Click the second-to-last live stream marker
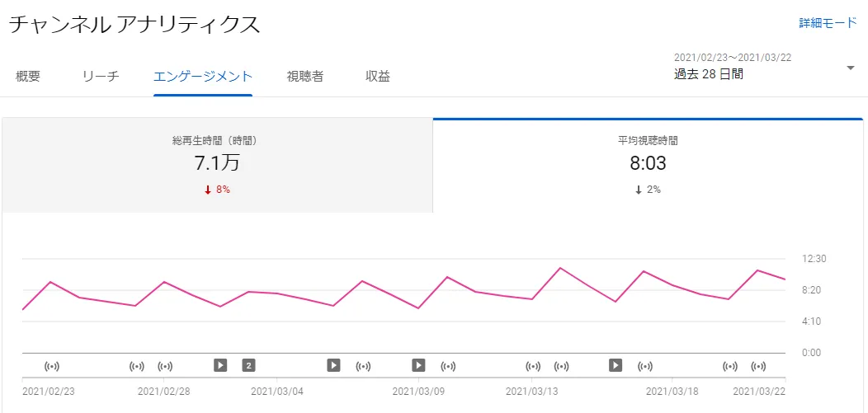 coord(730,365)
